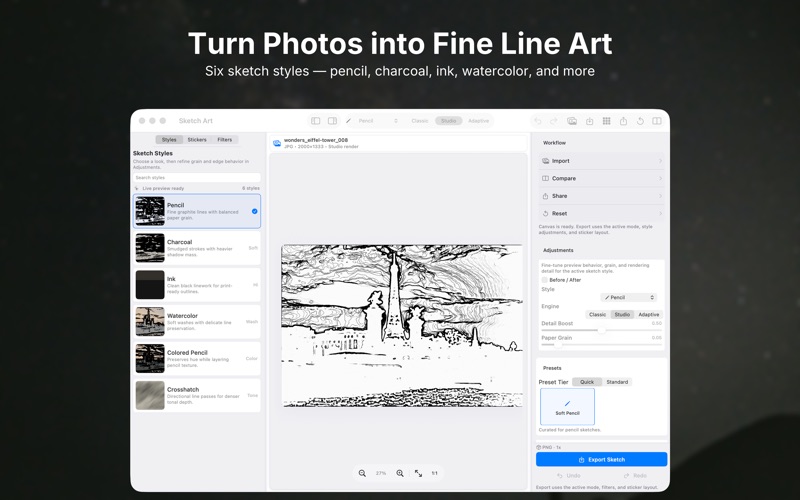Select the Charcoal sketch style
The width and height of the screenshot is (800, 500).
[x=197, y=248]
